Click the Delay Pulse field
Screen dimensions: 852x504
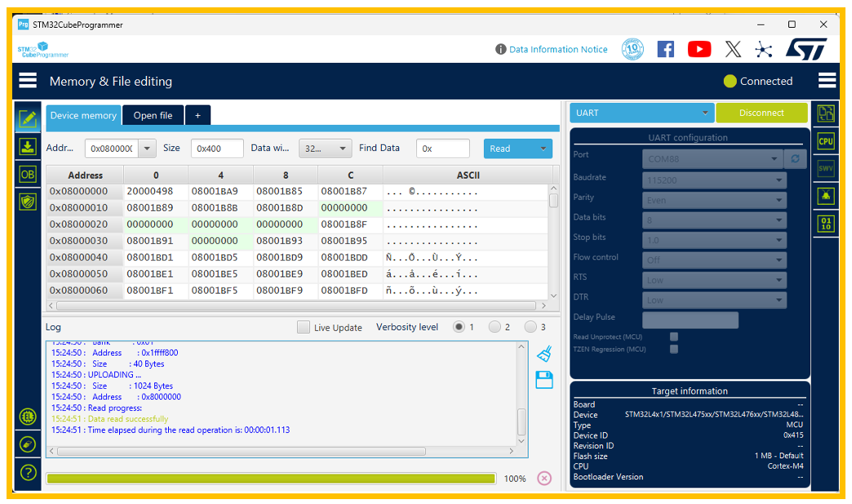(690, 320)
